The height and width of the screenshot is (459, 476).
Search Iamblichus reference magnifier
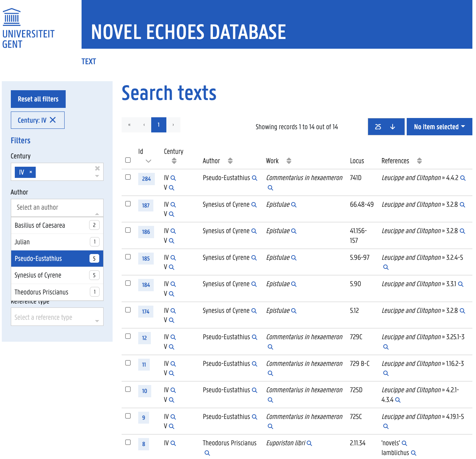click(x=414, y=453)
